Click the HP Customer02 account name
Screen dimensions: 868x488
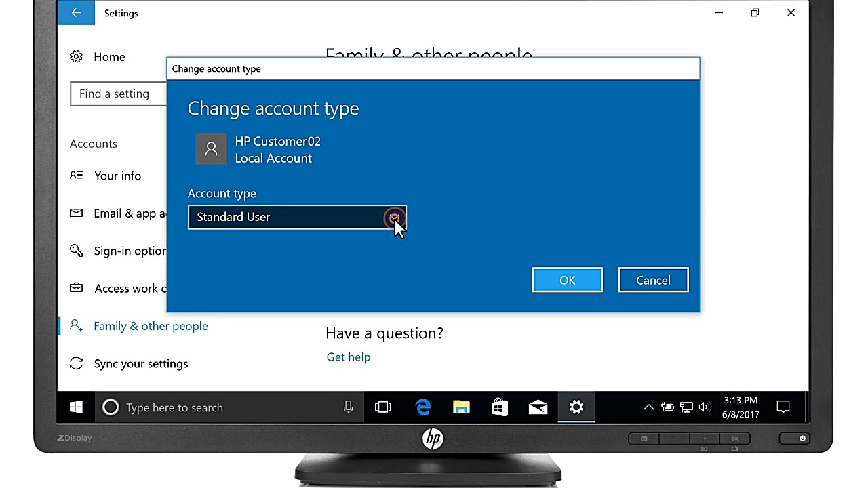point(278,141)
